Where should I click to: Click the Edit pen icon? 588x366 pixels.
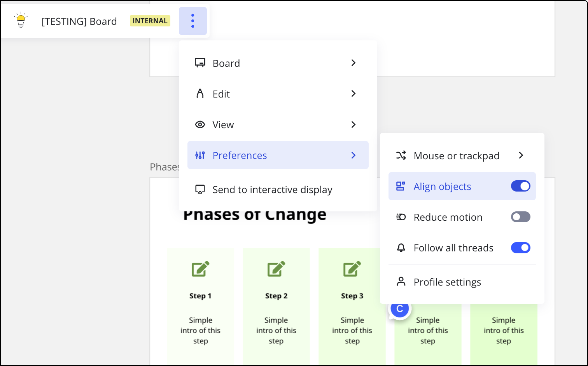coord(200,93)
